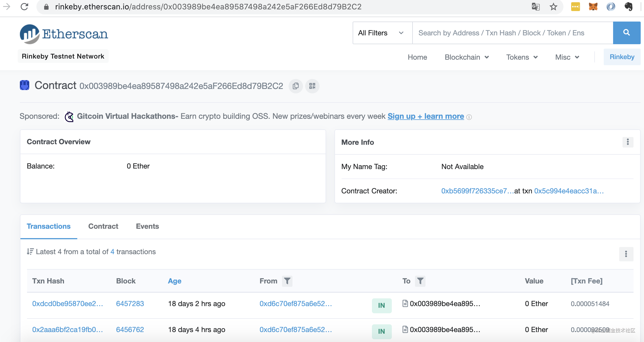This screenshot has height=342, width=644.
Task: Show the address QR code
Action: [x=312, y=86]
